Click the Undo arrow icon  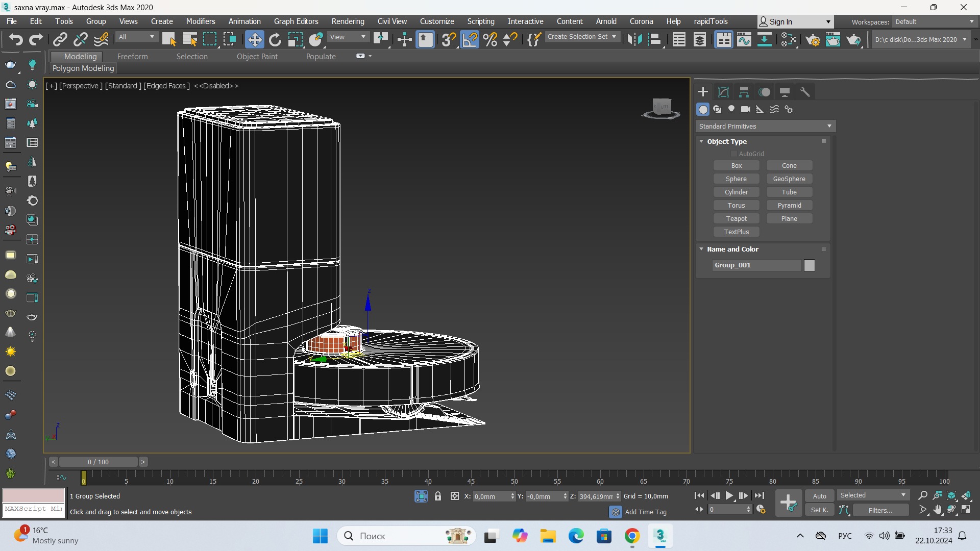(16, 39)
